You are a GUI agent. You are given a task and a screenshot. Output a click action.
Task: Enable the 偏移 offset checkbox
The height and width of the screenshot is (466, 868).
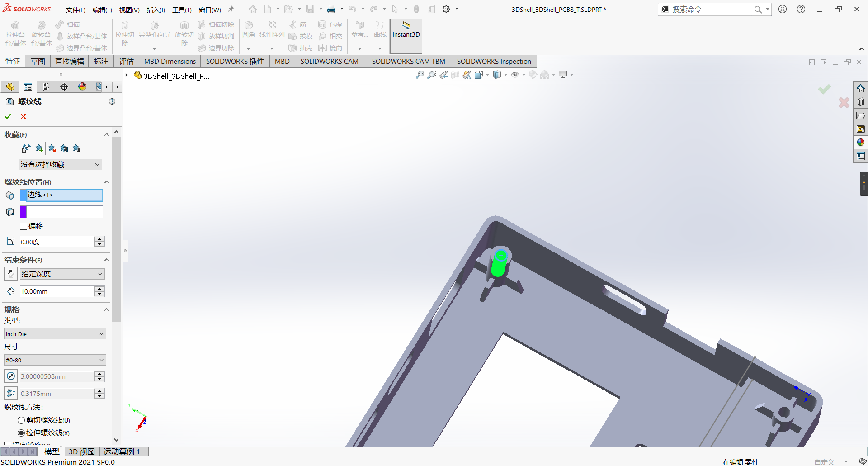(x=24, y=226)
